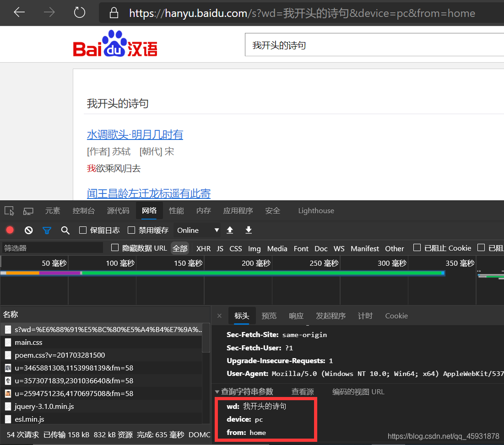Filter requests by WS type
This screenshot has width=504, height=445.
point(339,248)
